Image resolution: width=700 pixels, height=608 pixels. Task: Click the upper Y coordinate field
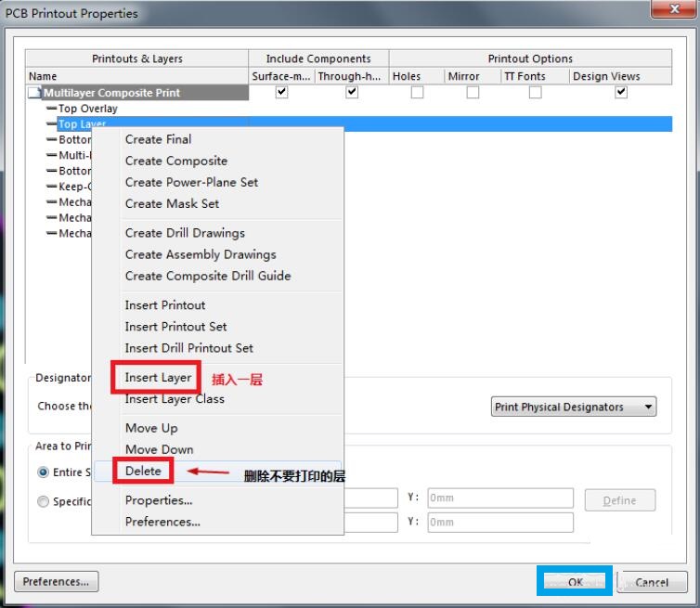point(500,498)
